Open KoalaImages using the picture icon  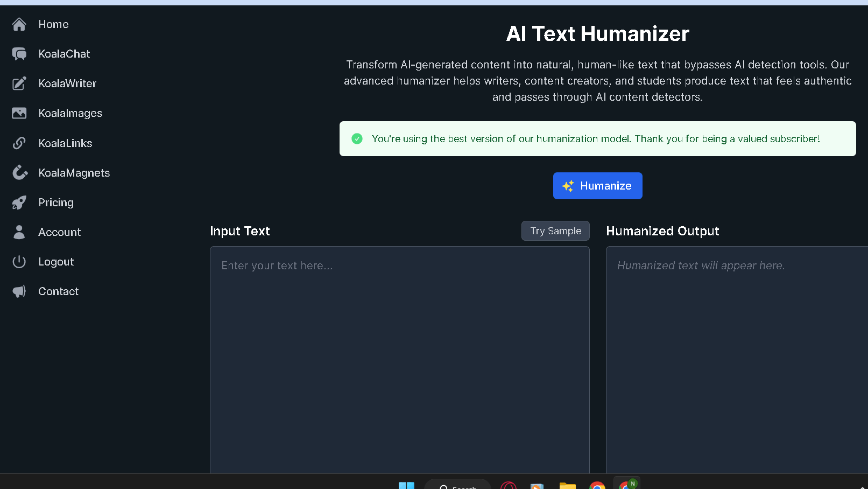19,113
